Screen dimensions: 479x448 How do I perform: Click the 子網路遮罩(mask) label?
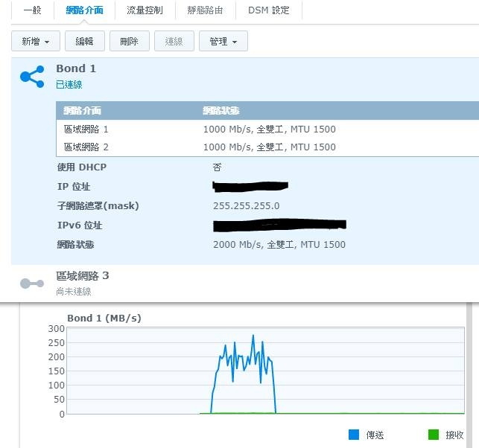[x=98, y=205]
